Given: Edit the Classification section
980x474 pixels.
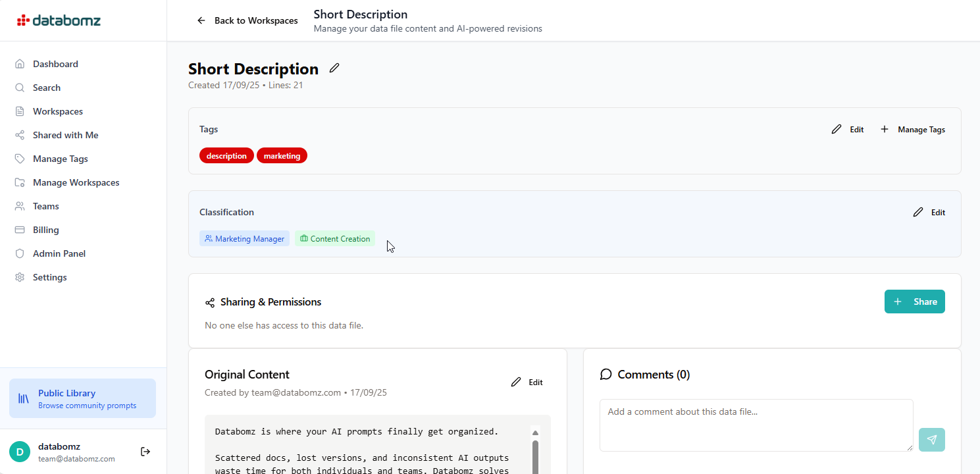Looking at the screenshot, I should coord(929,213).
